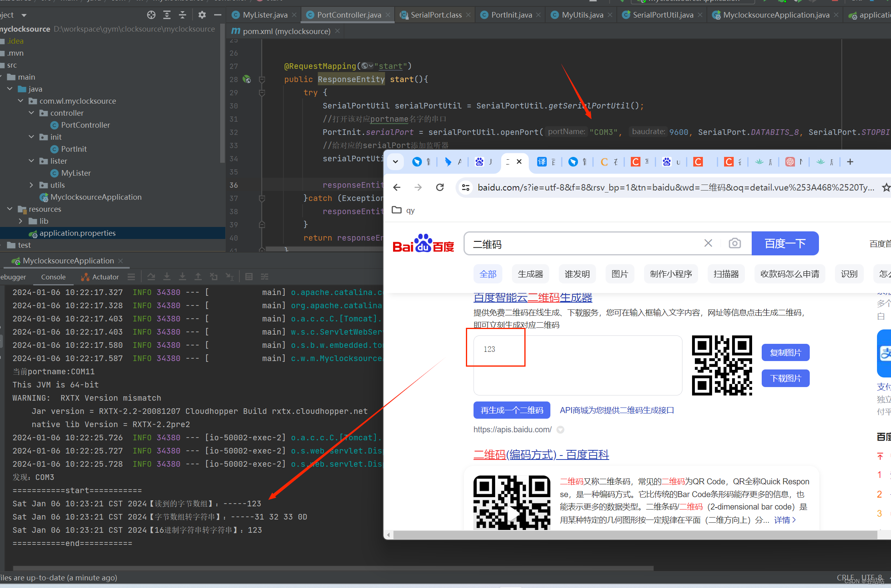891x588 pixels.
Task: Click the 下载图片 button
Action: [x=785, y=378]
